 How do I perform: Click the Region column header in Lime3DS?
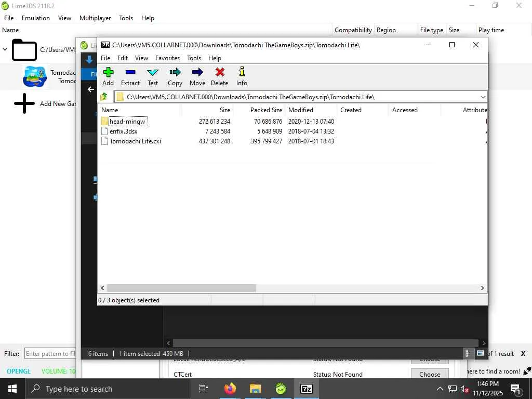click(x=386, y=30)
